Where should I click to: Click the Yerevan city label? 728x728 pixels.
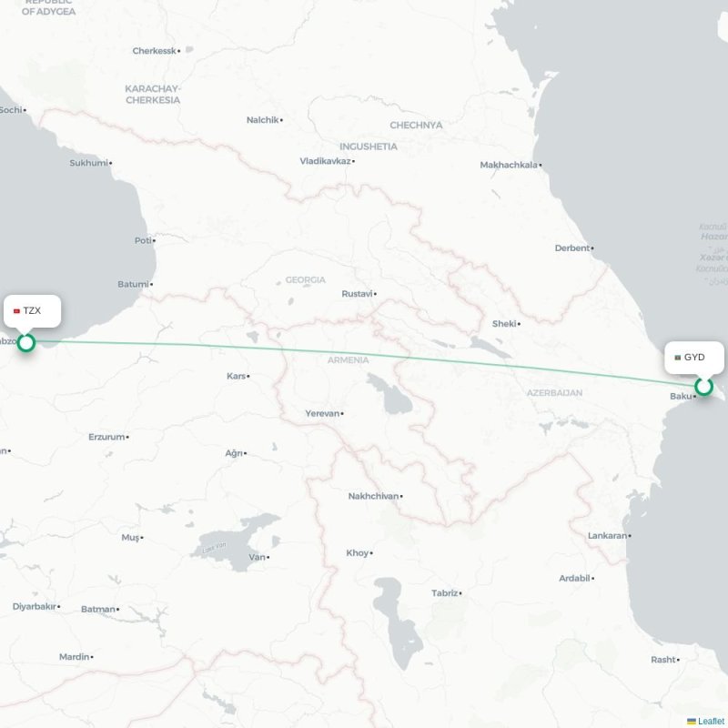click(x=322, y=413)
